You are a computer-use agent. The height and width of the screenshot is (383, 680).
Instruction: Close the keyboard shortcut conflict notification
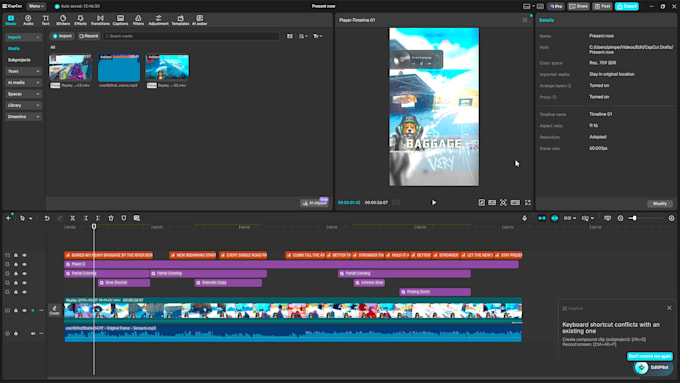669,308
